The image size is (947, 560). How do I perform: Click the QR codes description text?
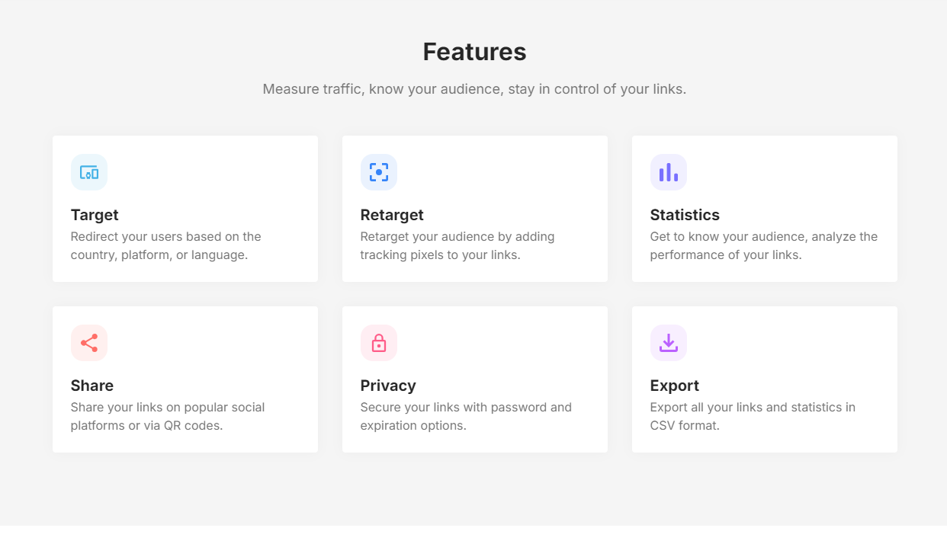tap(168, 416)
